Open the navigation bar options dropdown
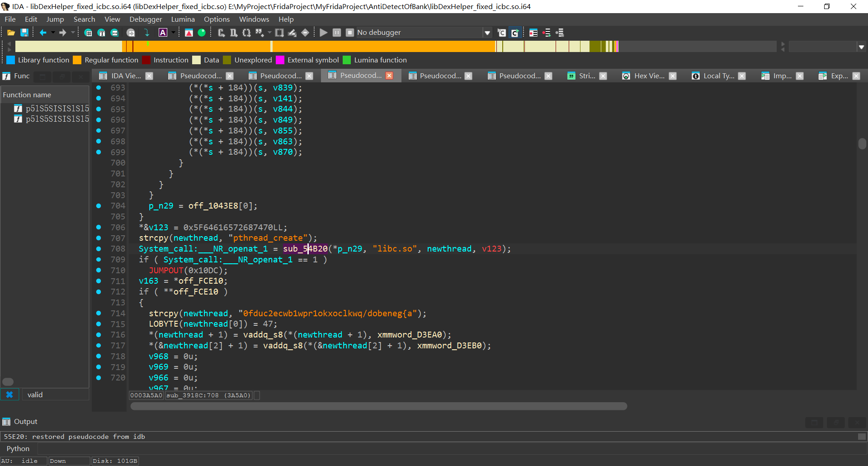Image resolution: width=868 pixels, height=466 pixels. tap(861, 47)
